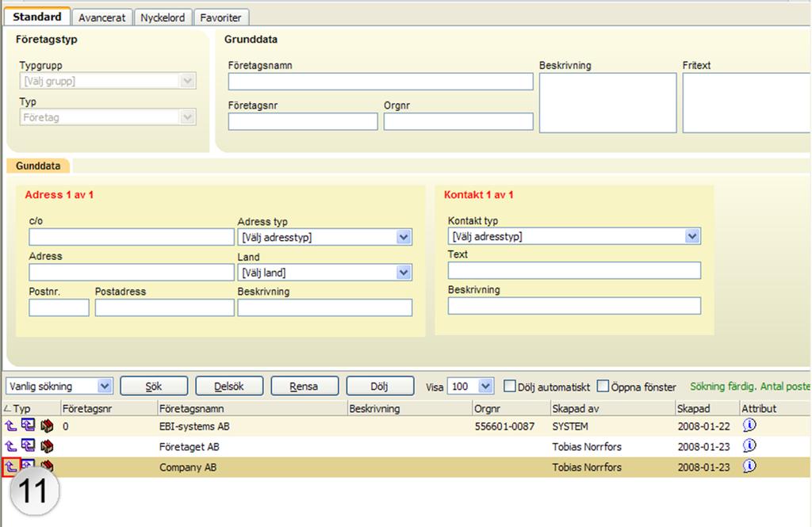Click the address Beskrivning input field

(x=324, y=307)
